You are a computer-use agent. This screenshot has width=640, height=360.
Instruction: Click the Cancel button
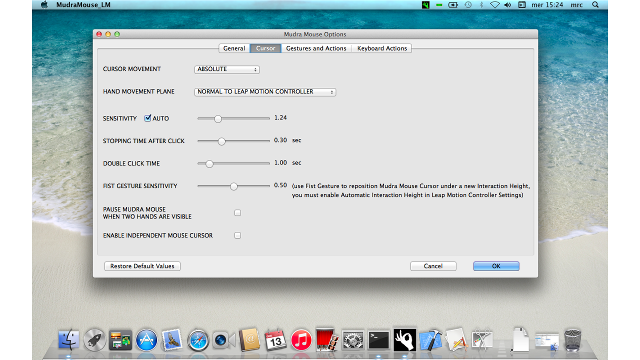pos(433,266)
